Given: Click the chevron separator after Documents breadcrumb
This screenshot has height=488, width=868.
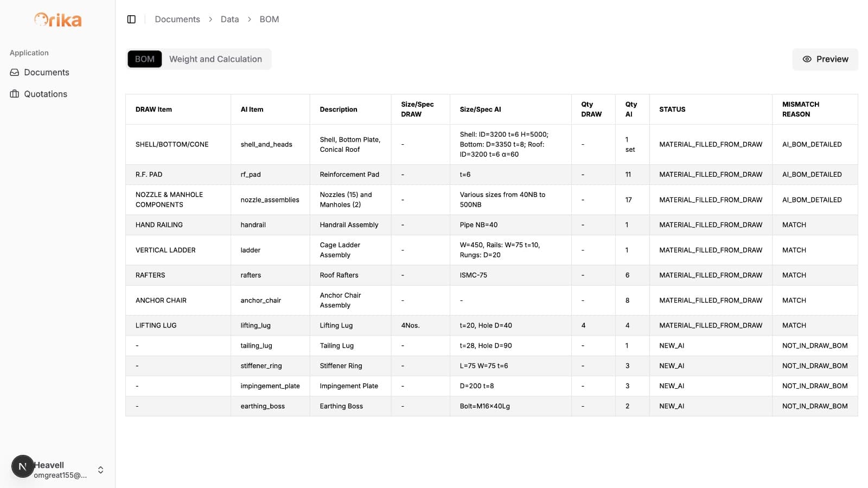Looking at the screenshot, I should pyautogui.click(x=210, y=20).
